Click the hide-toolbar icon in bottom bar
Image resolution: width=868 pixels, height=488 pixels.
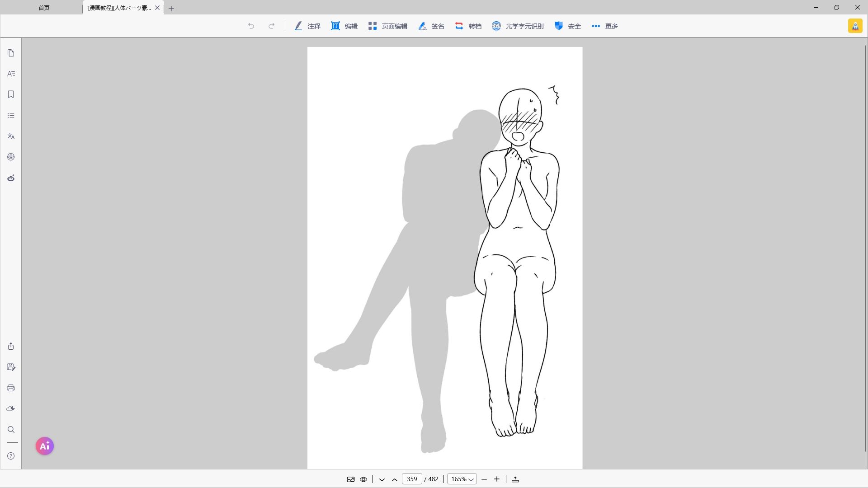click(x=515, y=479)
